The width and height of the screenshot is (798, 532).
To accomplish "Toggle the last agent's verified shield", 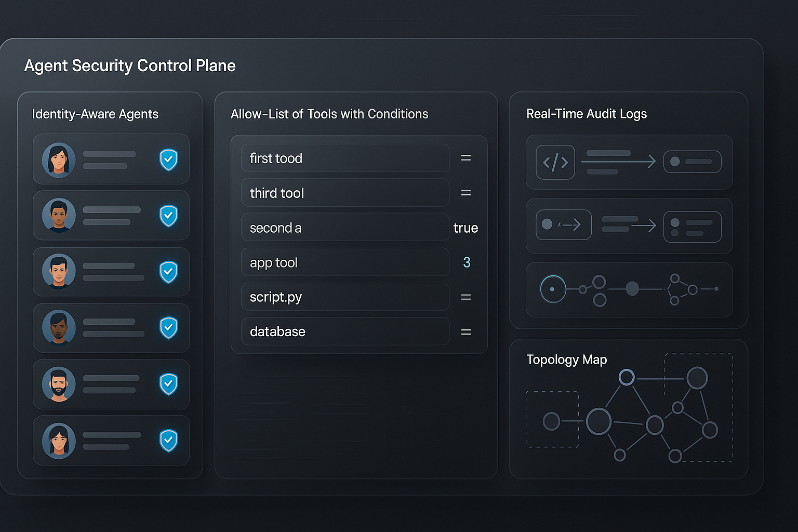I will pyautogui.click(x=168, y=441).
